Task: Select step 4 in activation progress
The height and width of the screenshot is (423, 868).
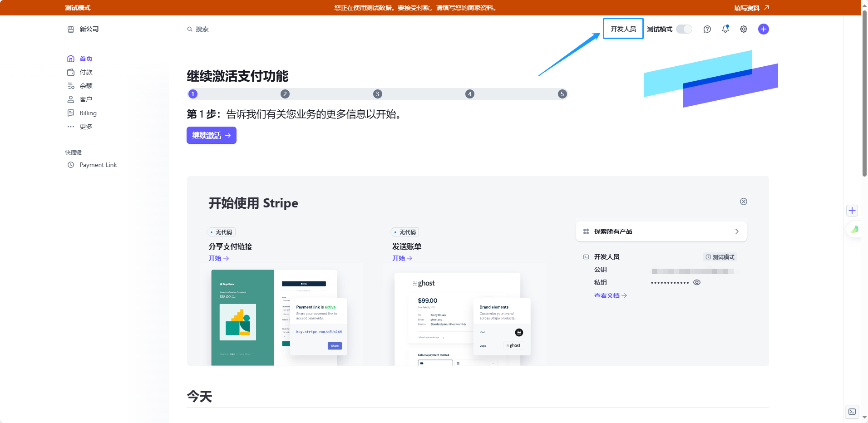Action: [470, 94]
